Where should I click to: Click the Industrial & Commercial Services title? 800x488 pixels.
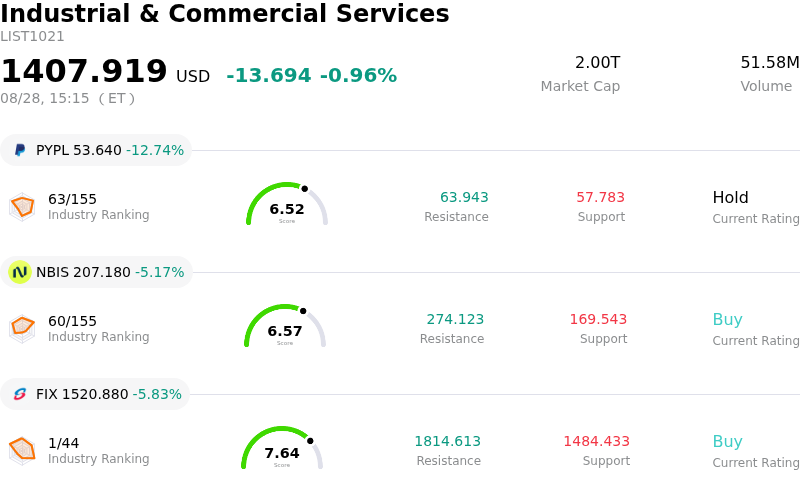[224, 13]
